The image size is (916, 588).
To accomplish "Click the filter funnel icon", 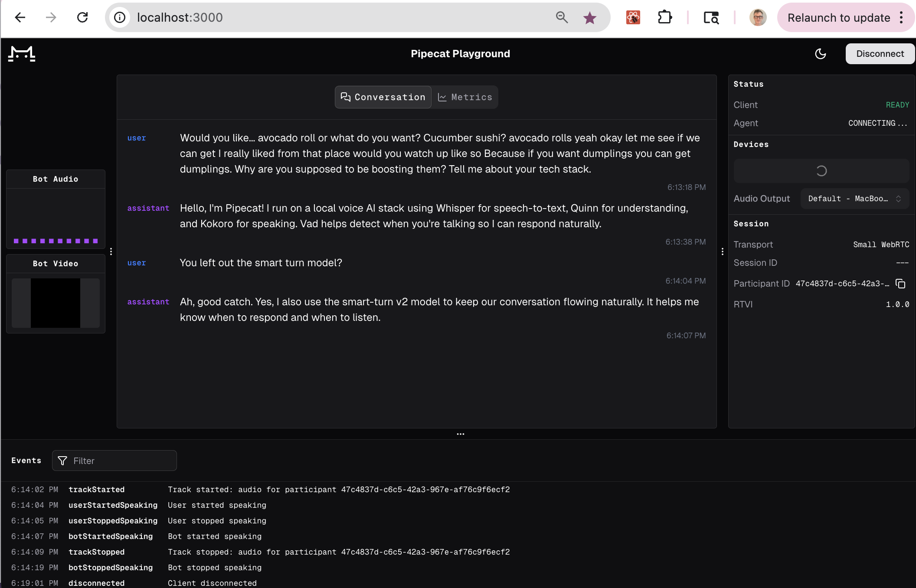I will tap(62, 461).
